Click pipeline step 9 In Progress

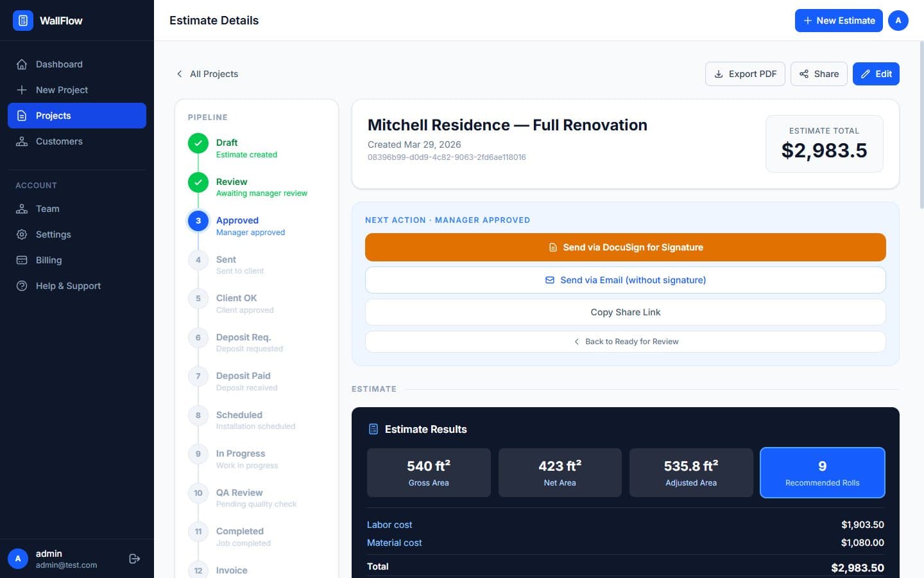(x=198, y=454)
